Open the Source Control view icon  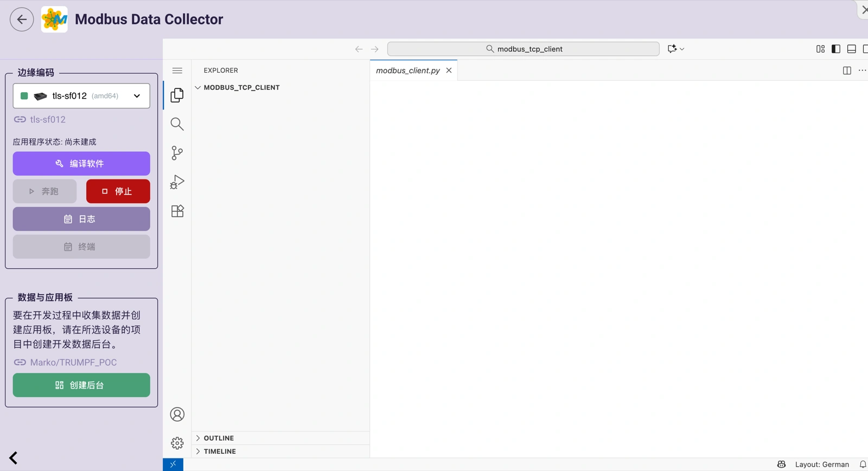click(177, 153)
